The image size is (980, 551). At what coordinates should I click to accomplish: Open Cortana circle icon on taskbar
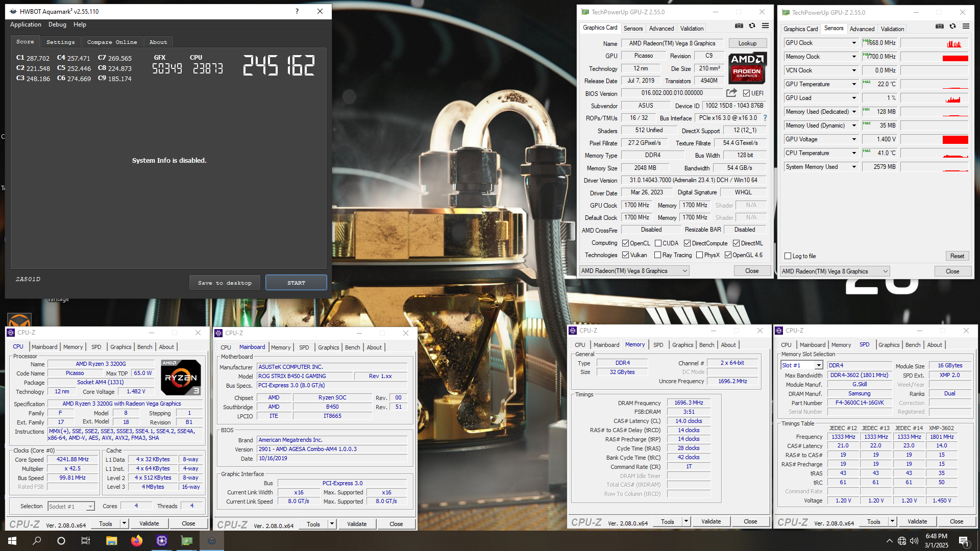pos(61,541)
